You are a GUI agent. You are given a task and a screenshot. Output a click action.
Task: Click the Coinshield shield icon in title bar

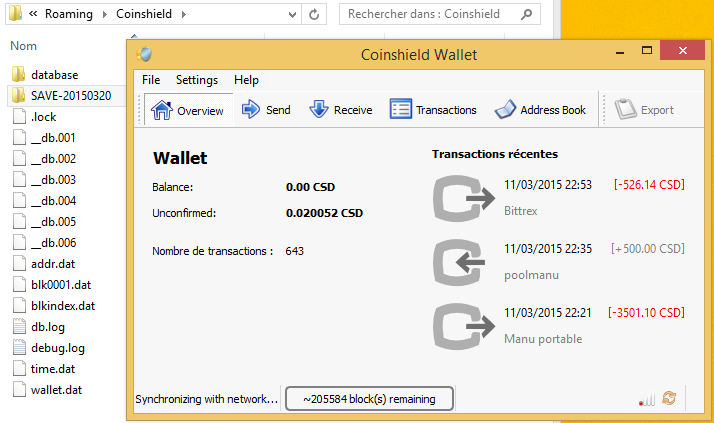click(144, 54)
